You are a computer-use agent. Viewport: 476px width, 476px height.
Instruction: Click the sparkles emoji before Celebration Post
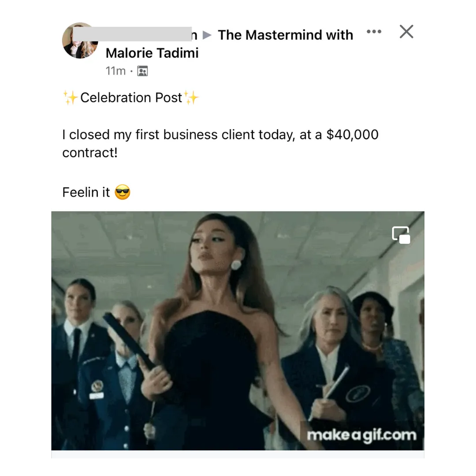[x=71, y=97]
